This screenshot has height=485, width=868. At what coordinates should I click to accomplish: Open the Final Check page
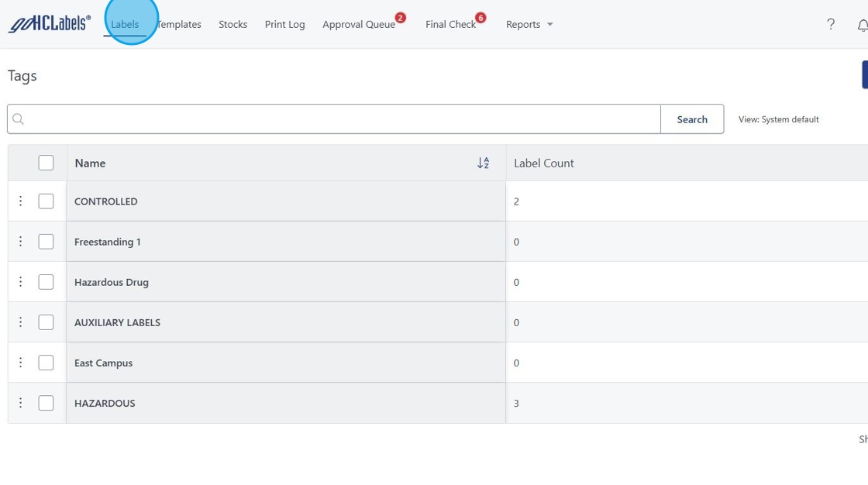pos(450,25)
